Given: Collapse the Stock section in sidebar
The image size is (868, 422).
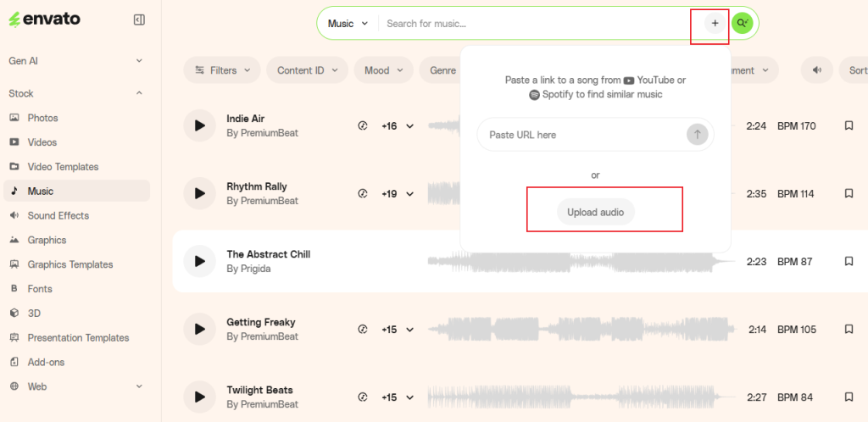Looking at the screenshot, I should coord(139,93).
